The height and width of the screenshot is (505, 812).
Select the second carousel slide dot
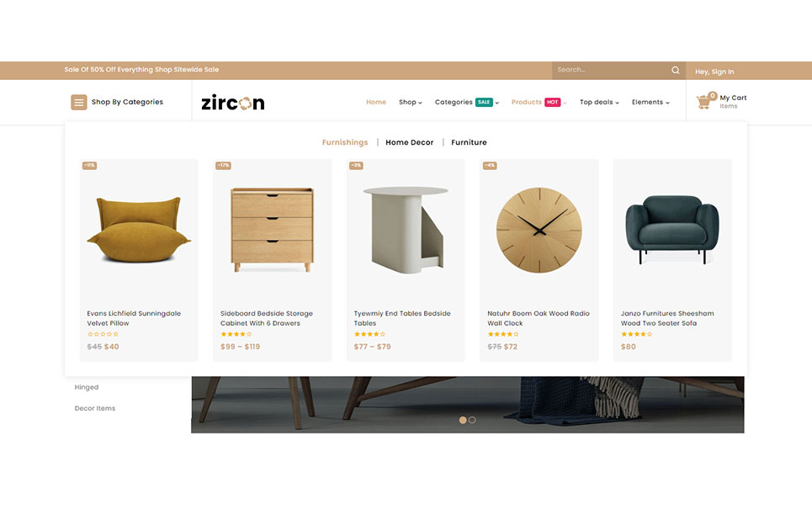(x=472, y=420)
